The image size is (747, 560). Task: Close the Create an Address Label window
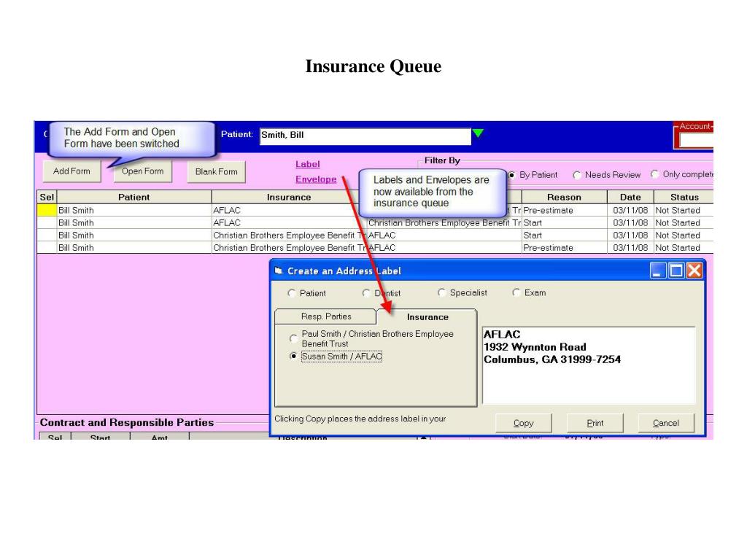point(694,271)
